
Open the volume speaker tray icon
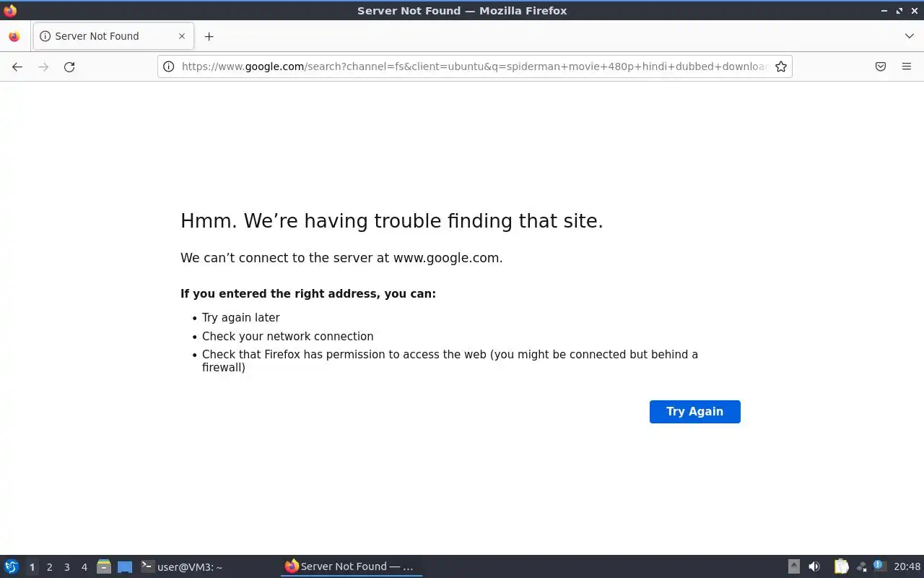pos(814,566)
